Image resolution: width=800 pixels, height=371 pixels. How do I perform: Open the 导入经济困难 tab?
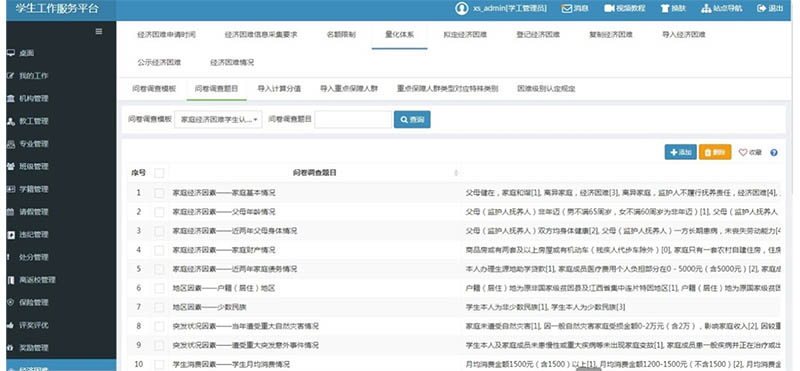tap(684, 35)
